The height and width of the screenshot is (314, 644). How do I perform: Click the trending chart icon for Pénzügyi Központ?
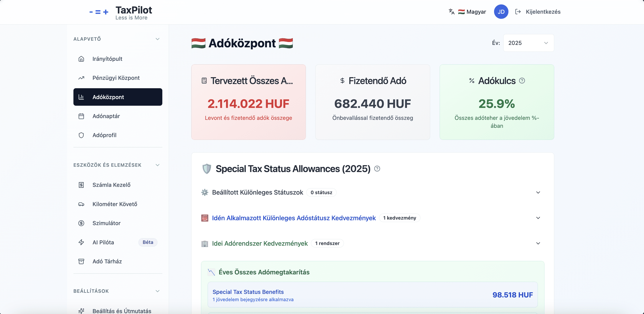[81, 78]
